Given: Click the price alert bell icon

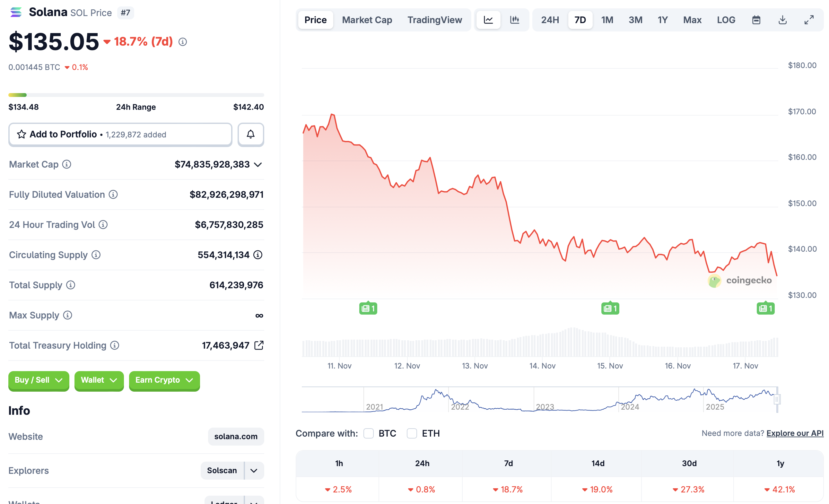Looking at the screenshot, I should [x=251, y=134].
